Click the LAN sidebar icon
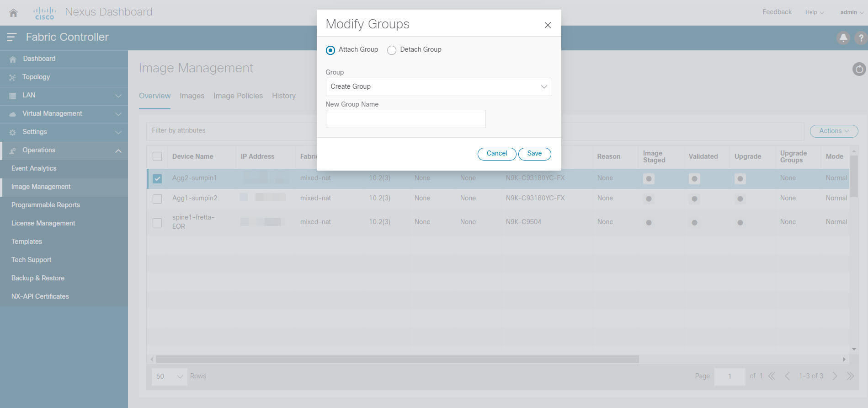The image size is (868, 408). (x=13, y=96)
